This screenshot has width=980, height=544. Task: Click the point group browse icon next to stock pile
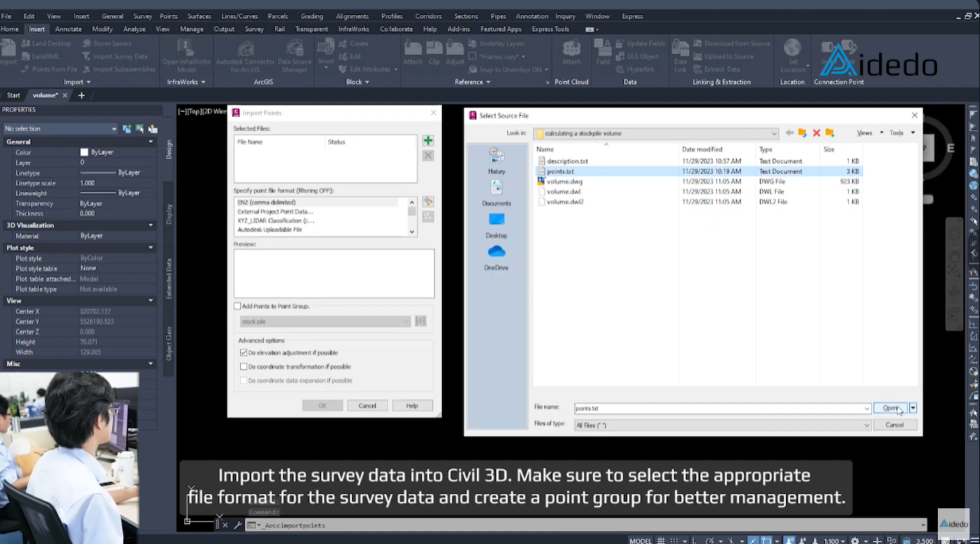pos(420,322)
